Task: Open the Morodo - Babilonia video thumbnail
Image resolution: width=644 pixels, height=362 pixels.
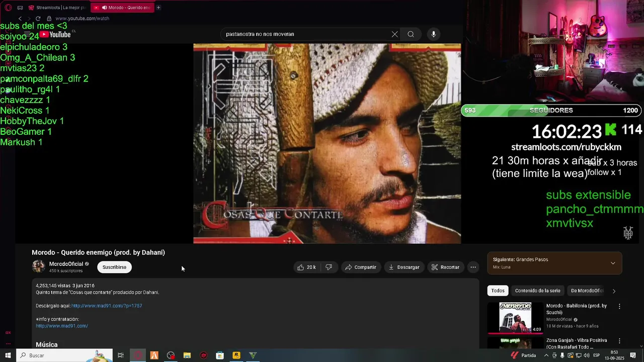Action: point(515,318)
